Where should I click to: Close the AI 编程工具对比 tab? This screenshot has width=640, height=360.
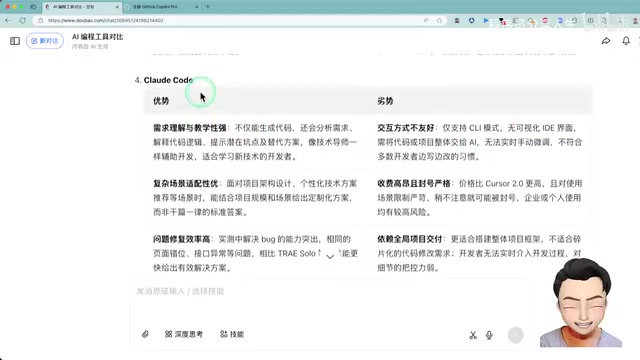(x=117, y=7)
